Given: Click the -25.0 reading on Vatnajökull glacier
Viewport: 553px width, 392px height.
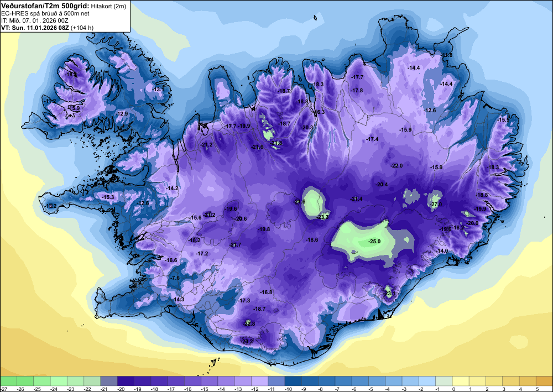Looking at the screenshot, I should coord(374,242).
